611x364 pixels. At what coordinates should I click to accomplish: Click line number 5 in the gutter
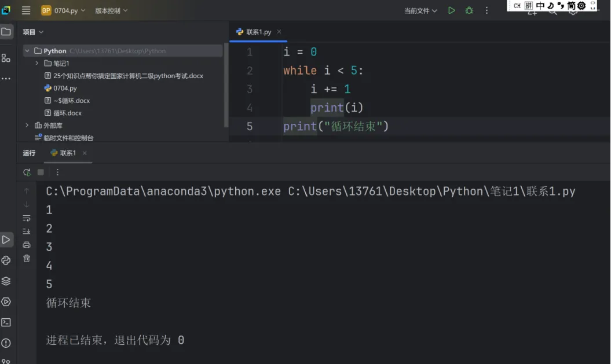click(250, 127)
